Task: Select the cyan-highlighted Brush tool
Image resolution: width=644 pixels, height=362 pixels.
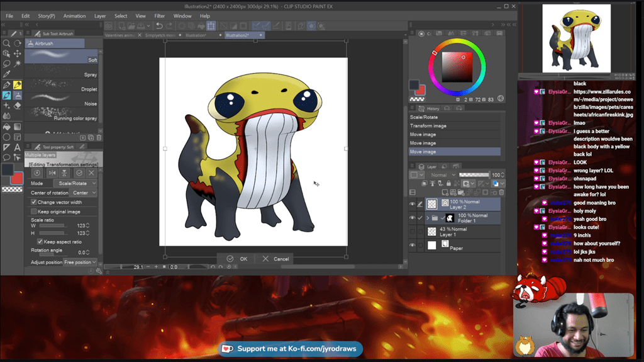Action: click(6, 95)
